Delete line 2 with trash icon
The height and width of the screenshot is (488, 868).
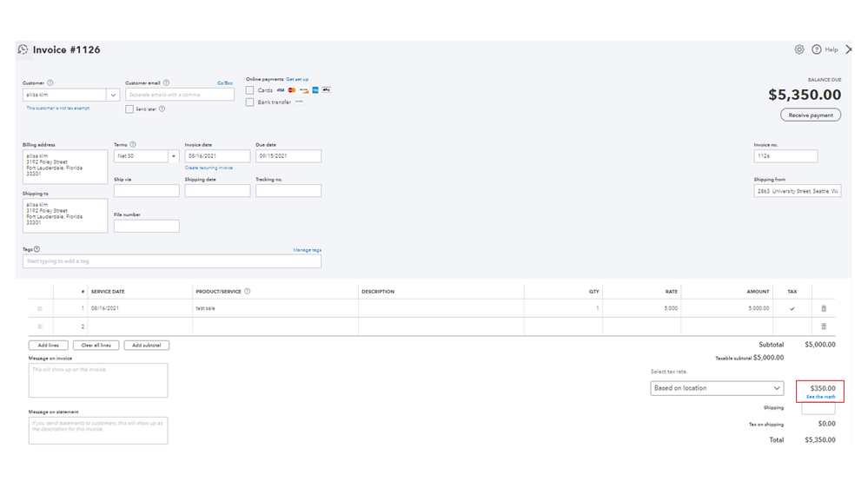click(x=824, y=326)
